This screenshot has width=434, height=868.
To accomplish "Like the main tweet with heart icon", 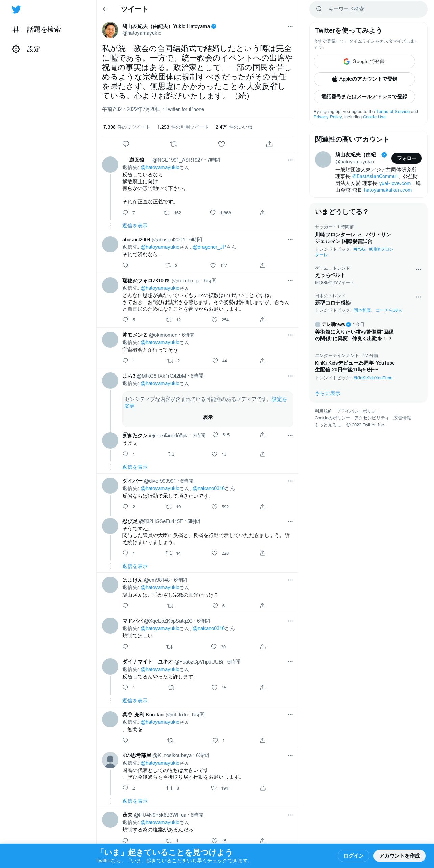I will pos(221,144).
